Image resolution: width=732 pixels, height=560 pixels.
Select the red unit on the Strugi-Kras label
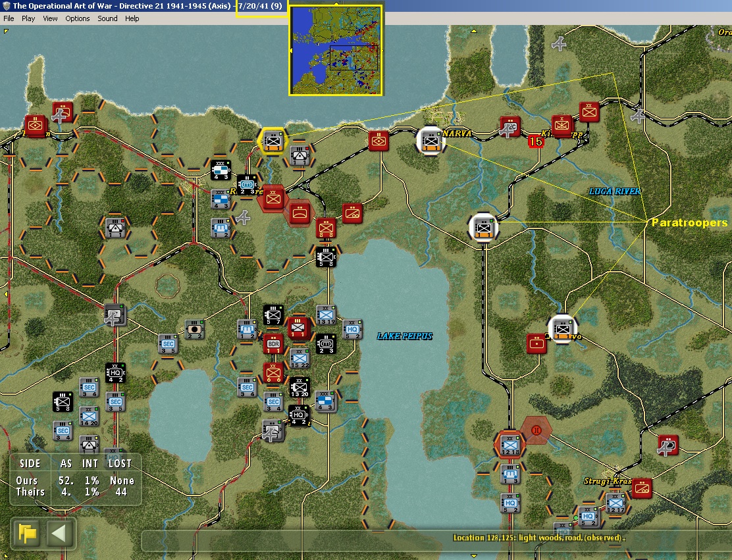pos(642,488)
